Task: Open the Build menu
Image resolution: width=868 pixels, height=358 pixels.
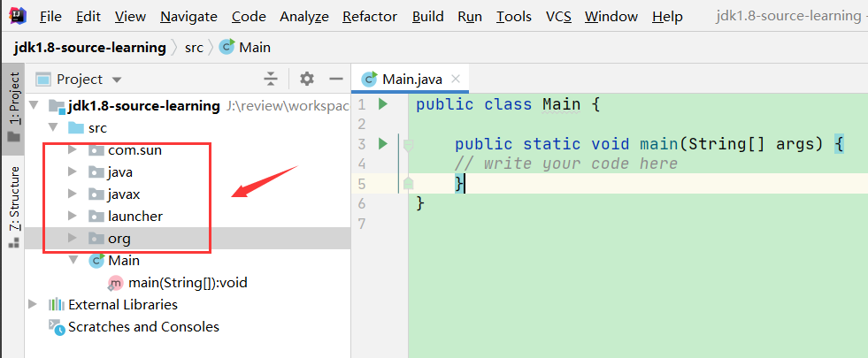Action: 428,17
